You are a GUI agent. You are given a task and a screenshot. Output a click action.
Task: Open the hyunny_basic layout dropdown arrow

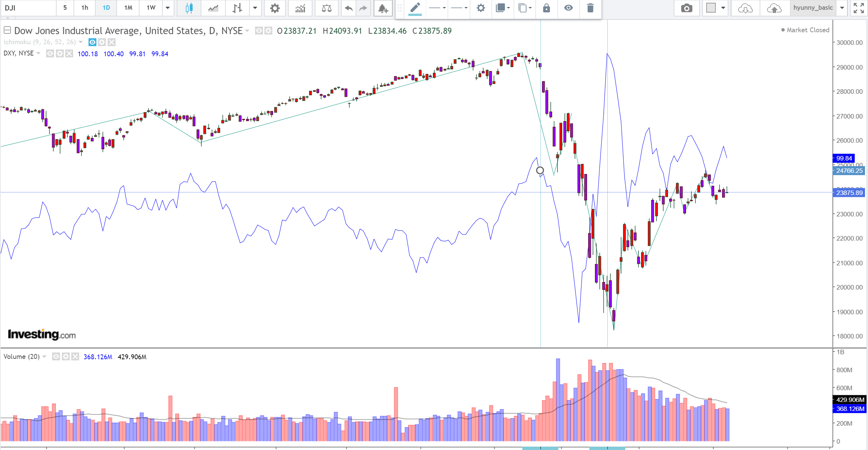pos(842,8)
